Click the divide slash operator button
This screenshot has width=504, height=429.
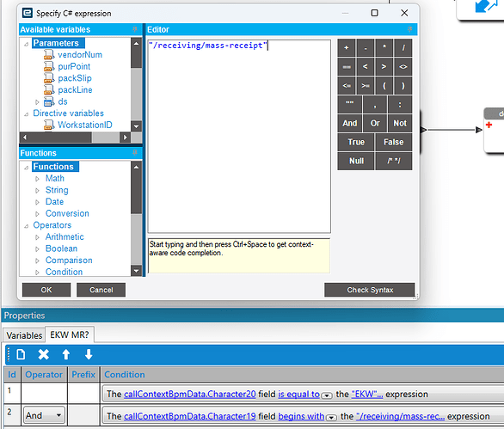tap(403, 48)
